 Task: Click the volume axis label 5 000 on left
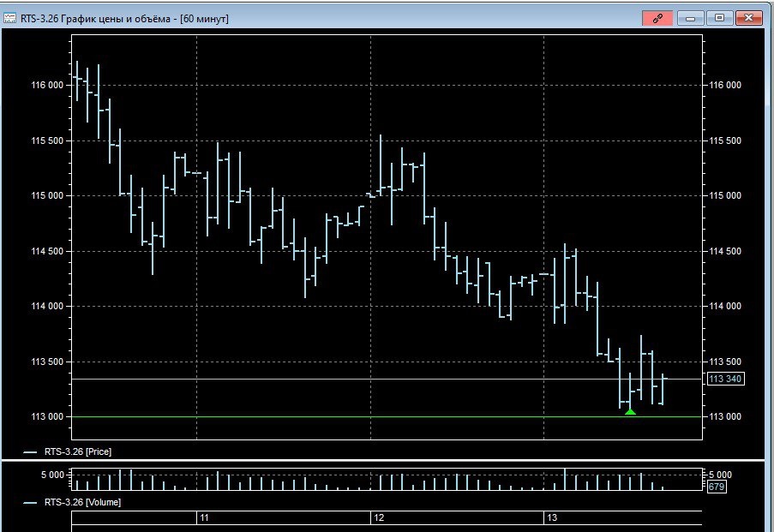(x=52, y=475)
